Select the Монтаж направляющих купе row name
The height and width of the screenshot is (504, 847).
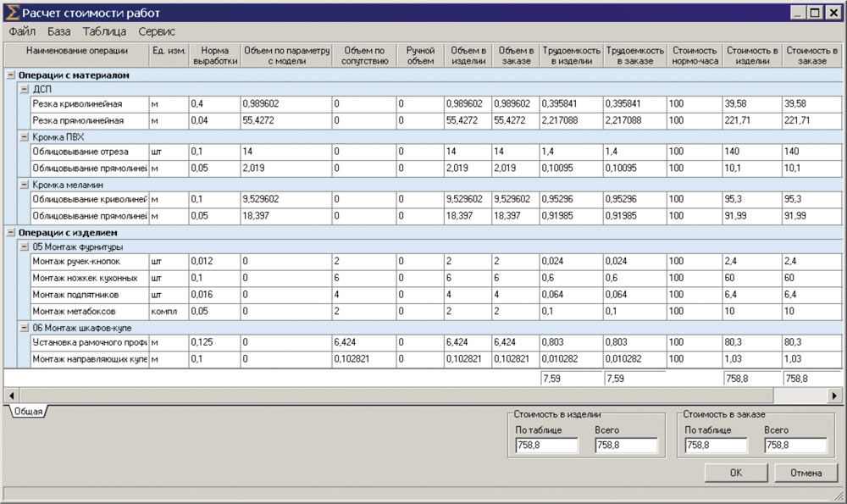click(89, 359)
